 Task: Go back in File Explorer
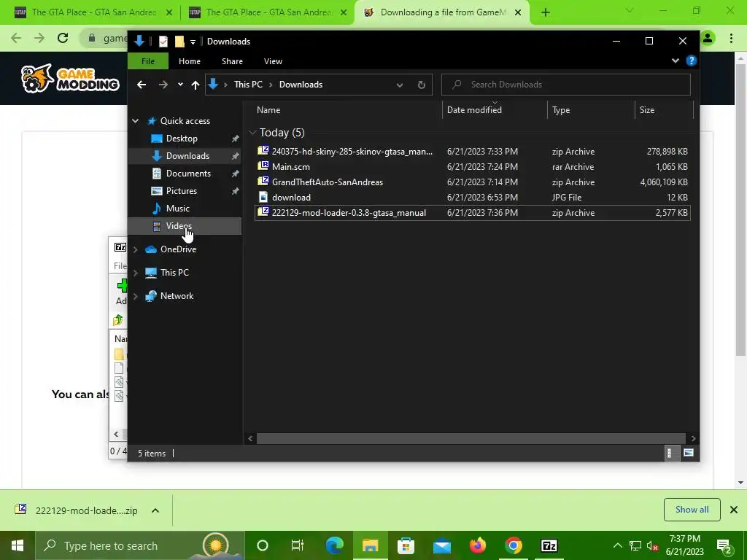pos(142,85)
